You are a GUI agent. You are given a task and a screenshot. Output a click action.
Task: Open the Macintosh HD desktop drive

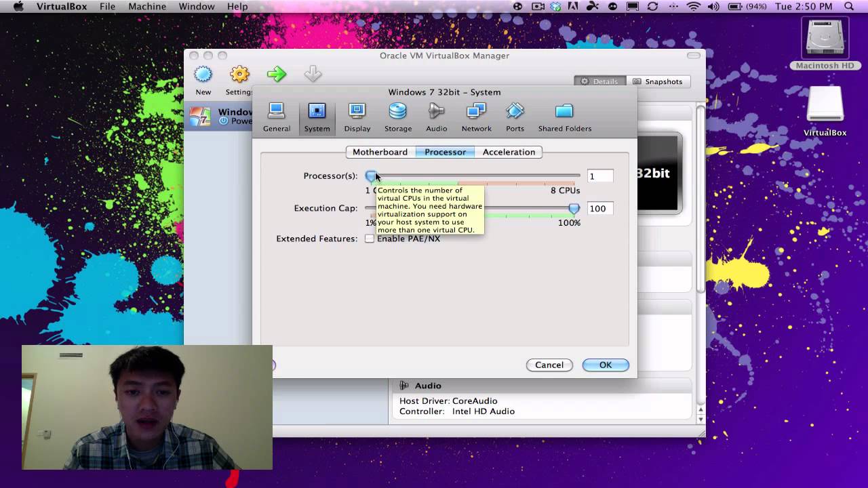(x=825, y=43)
